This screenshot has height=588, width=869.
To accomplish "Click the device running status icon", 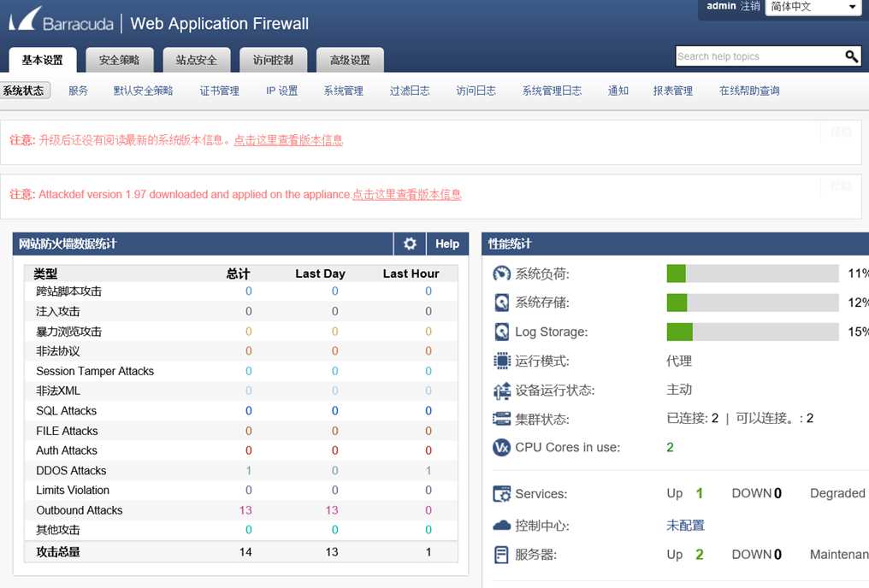I will (x=501, y=391).
